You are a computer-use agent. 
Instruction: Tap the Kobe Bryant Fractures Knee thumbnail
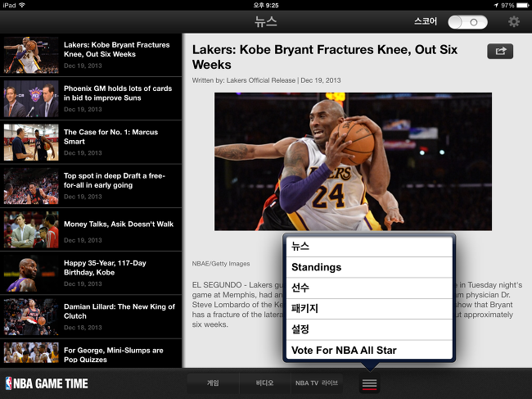pyautogui.click(x=31, y=55)
